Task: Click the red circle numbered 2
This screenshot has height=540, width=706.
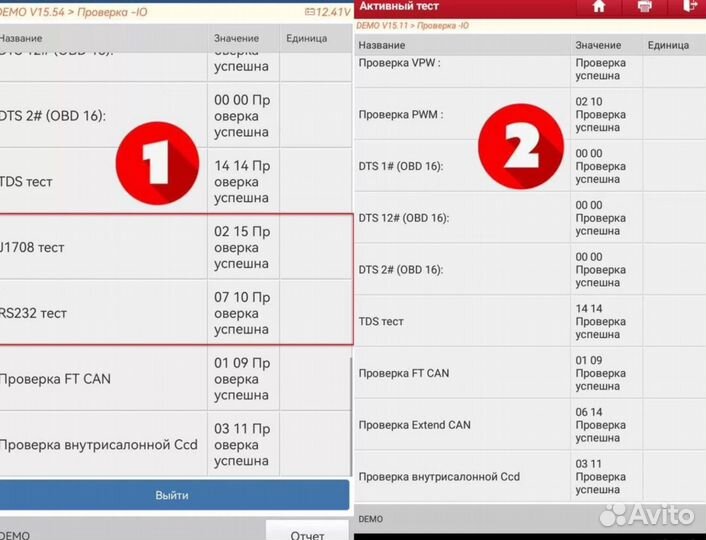Action: [x=523, y=148]
